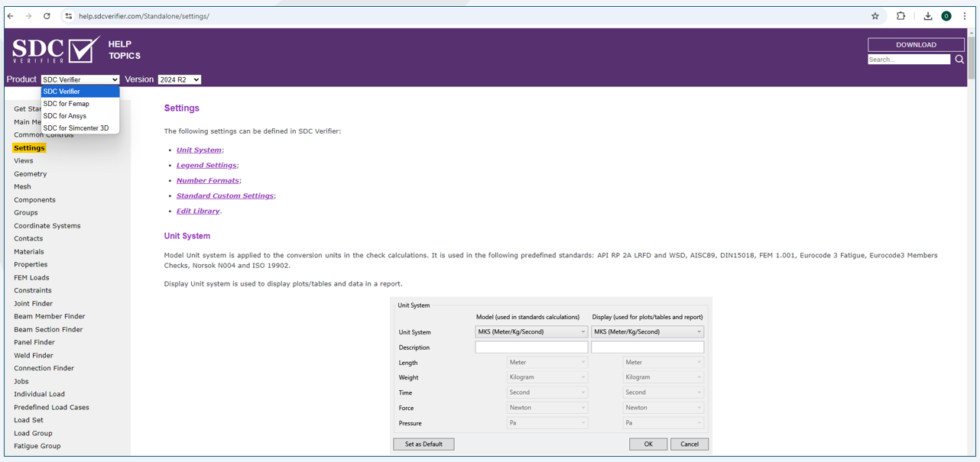
Task: Open the Jobs help topic
Action: [x=21, y=382]
